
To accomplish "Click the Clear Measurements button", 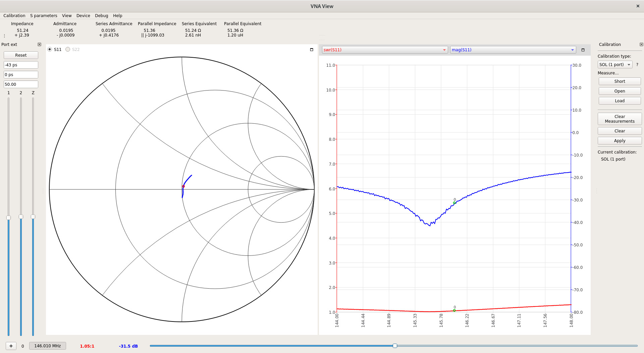I will pos(620,119).
